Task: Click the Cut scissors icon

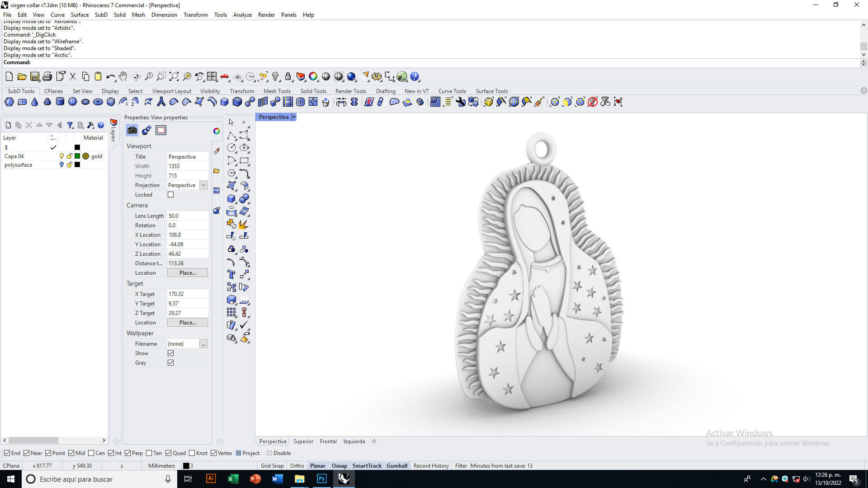Action: tap(72, 77)
